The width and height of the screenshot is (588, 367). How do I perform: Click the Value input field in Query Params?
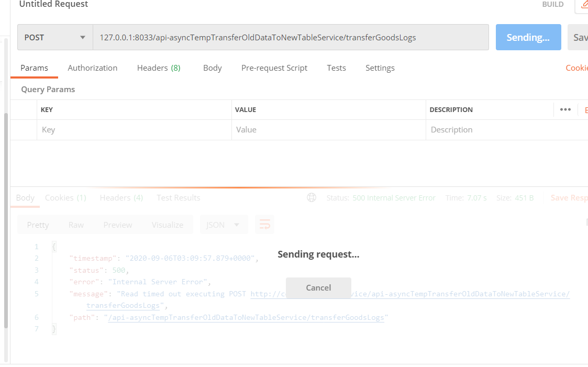pyautogui.click(x=329, y=130)
